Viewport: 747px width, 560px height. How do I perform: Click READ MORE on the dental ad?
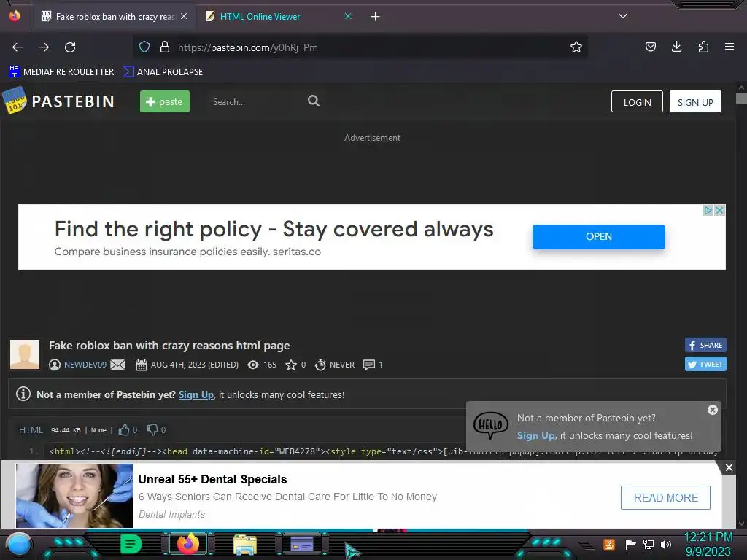coord(665,497)
